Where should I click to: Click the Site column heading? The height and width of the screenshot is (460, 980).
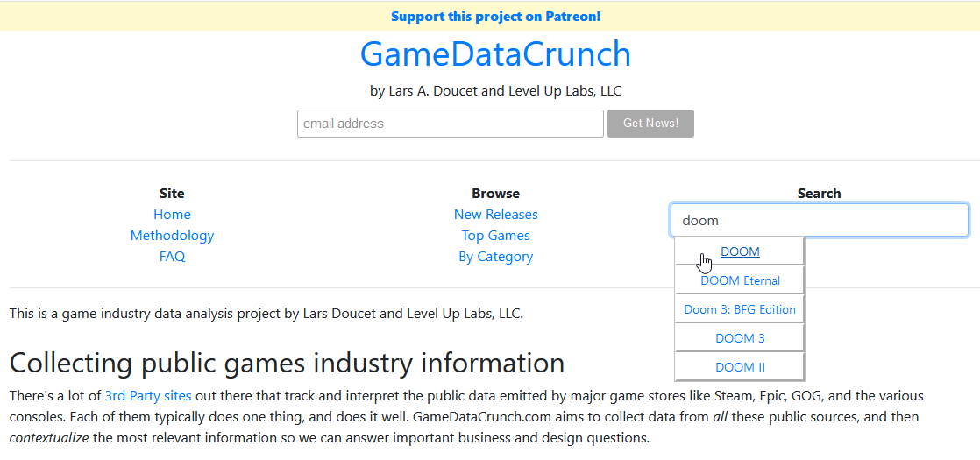(172, 194)
